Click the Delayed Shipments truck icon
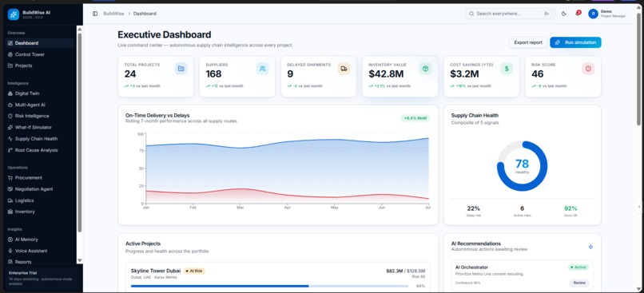Screen dimensions: 644x293 (344, 69)
